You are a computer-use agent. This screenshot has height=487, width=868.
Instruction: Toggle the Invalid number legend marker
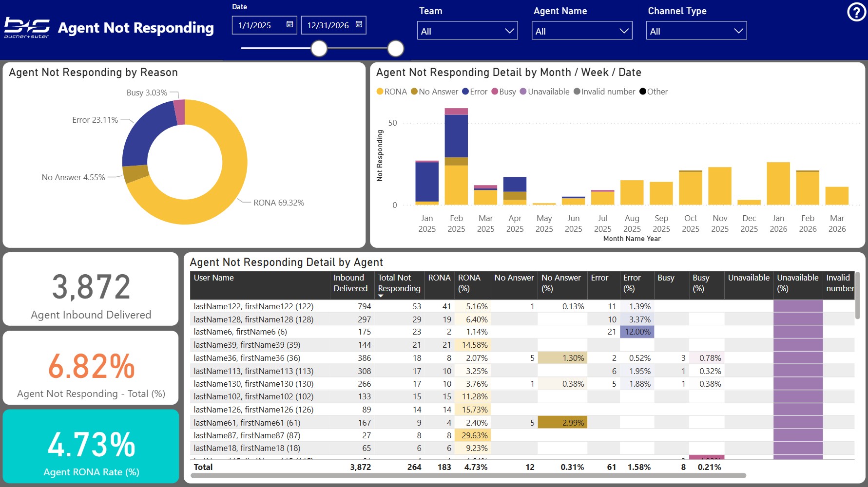point(577,92)
